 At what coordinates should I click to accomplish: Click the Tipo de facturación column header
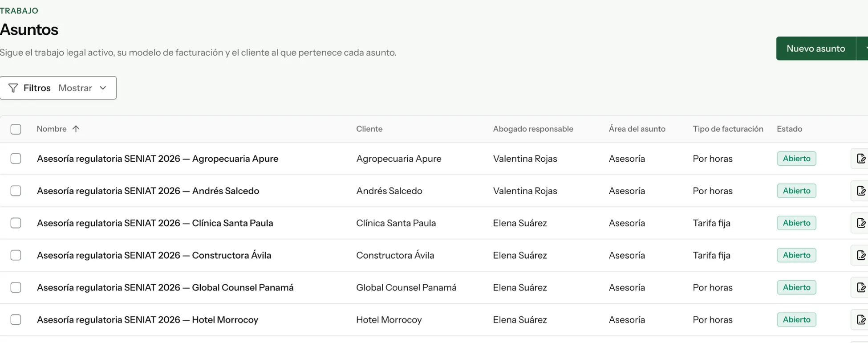pos(728,129)
